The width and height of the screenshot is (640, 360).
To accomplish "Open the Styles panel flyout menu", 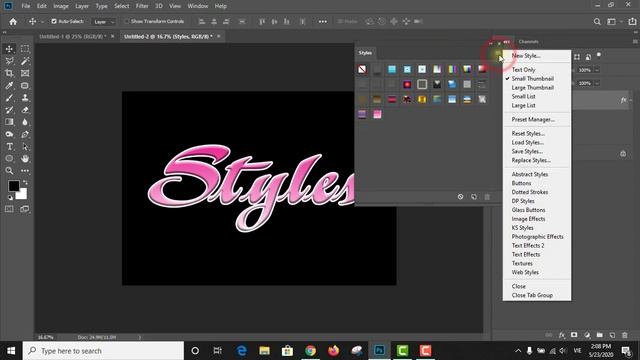I will [498, 54].
